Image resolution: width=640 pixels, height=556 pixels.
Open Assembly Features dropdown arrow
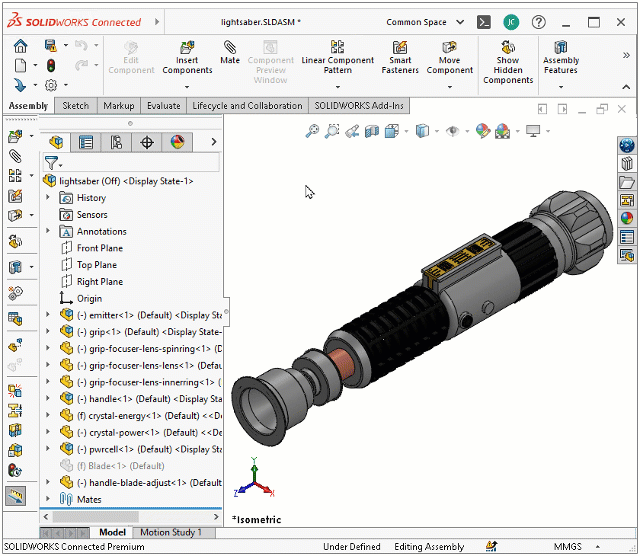(561, 87)
